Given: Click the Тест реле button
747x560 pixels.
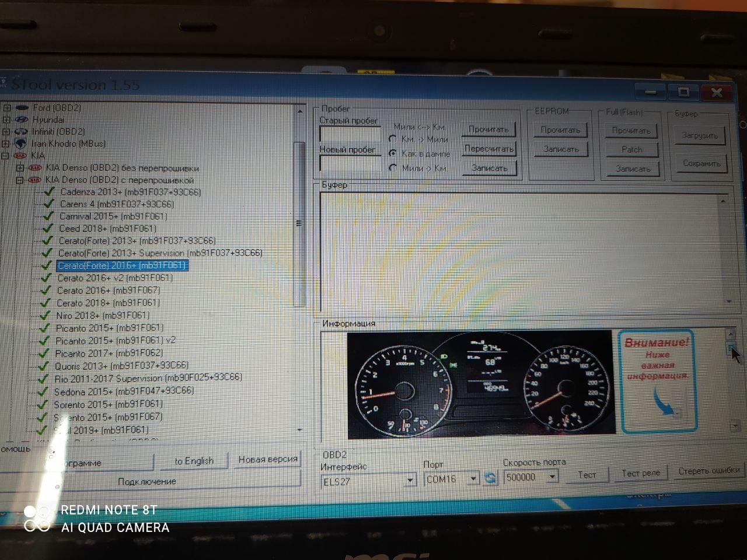Looking at the screenshot, I should pos(641,473).
